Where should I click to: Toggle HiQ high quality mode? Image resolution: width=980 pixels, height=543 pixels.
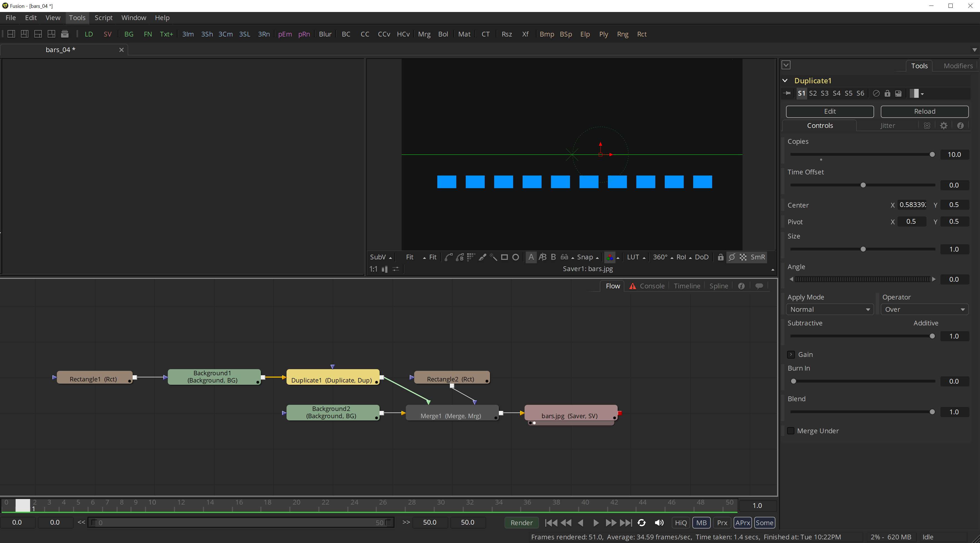pyautogui.click(x=681, y=522)
